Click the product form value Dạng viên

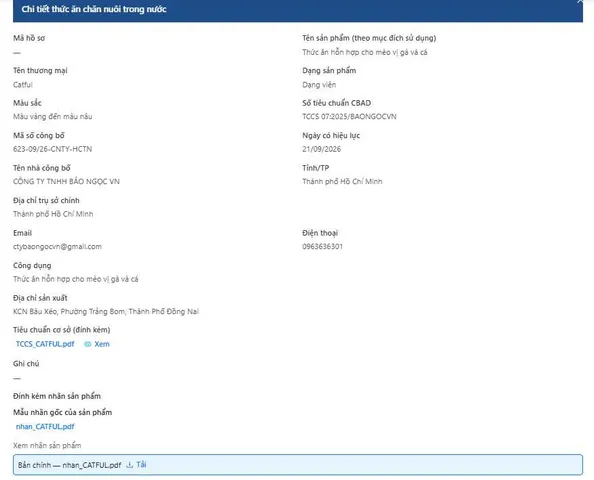[x=319, y=84]
